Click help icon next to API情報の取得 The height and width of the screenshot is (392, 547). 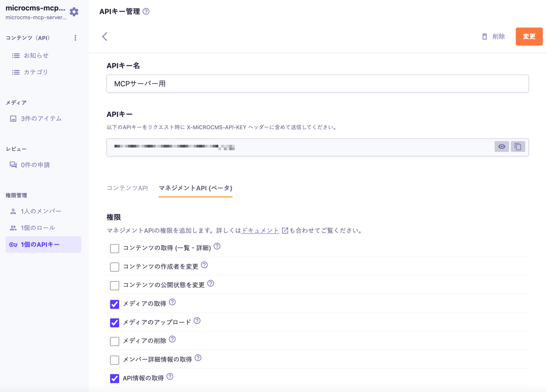coord(170,377)
